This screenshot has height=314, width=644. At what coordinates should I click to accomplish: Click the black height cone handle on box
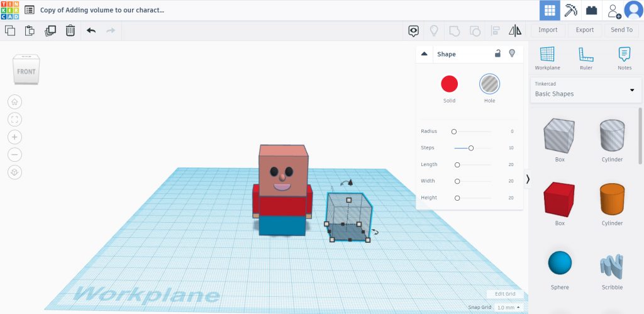(350, 182)
